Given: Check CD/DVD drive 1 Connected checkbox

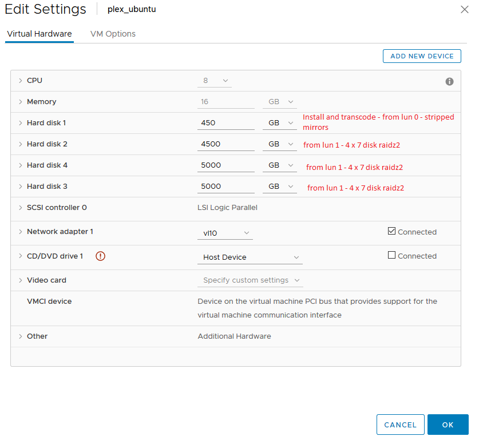Looking at the screenshot, I should (391, 255).
